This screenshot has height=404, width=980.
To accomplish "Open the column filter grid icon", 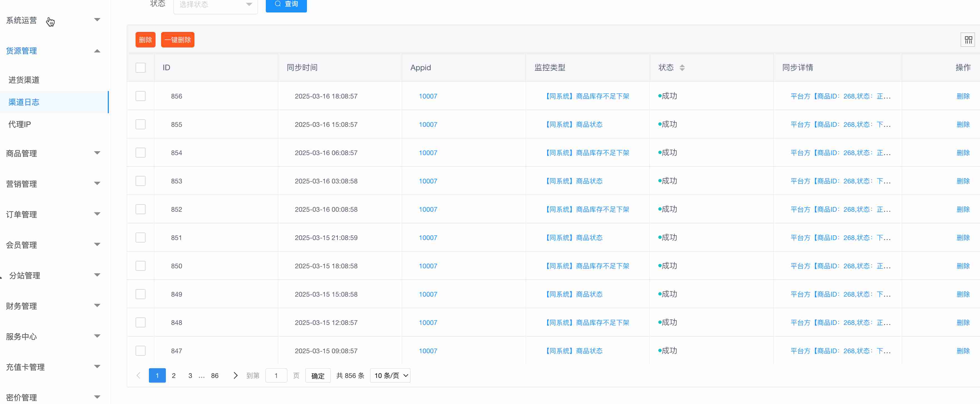I will tap(968, 40).
